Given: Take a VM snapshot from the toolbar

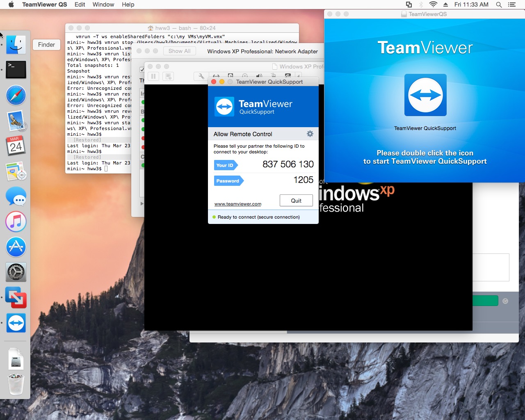Looking at the screenshot, I should point(168,76).
